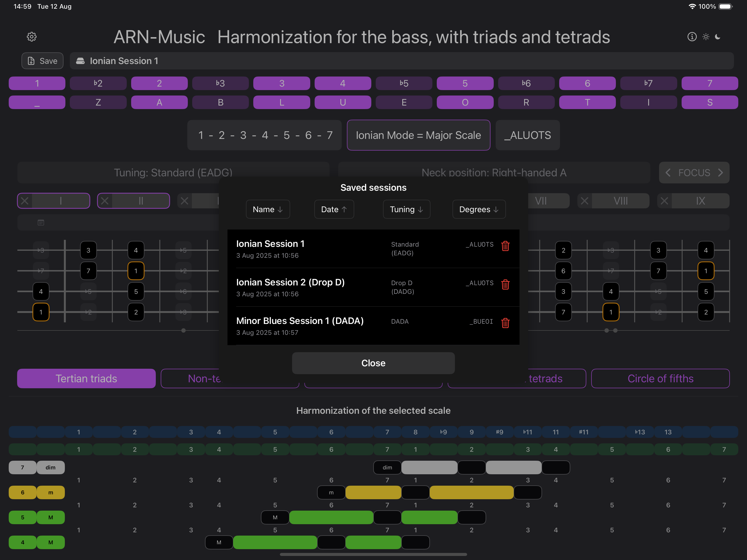The height and width of the screenshot is (560, 747).
Task: Go to previous FOCUS with left chevron
Action: (x=668, y=173)
